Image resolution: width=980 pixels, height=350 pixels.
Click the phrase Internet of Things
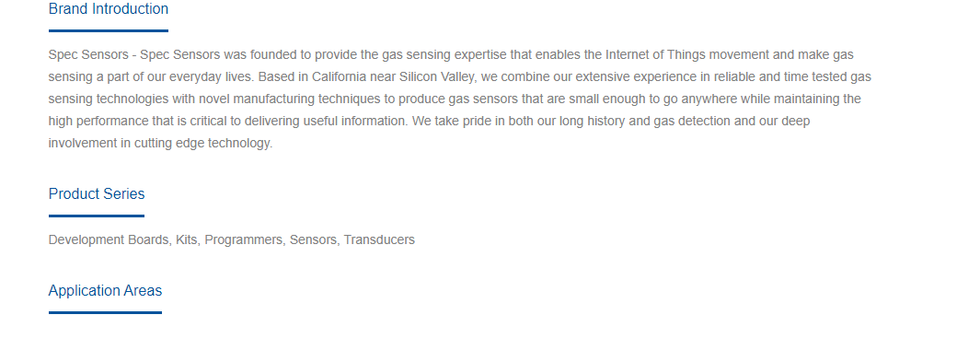tap(653, 55)
